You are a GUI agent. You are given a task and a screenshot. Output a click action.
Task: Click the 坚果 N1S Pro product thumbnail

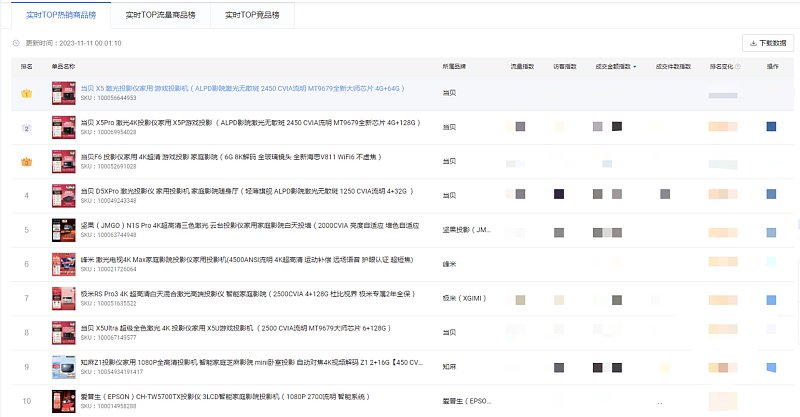[64, 229]
